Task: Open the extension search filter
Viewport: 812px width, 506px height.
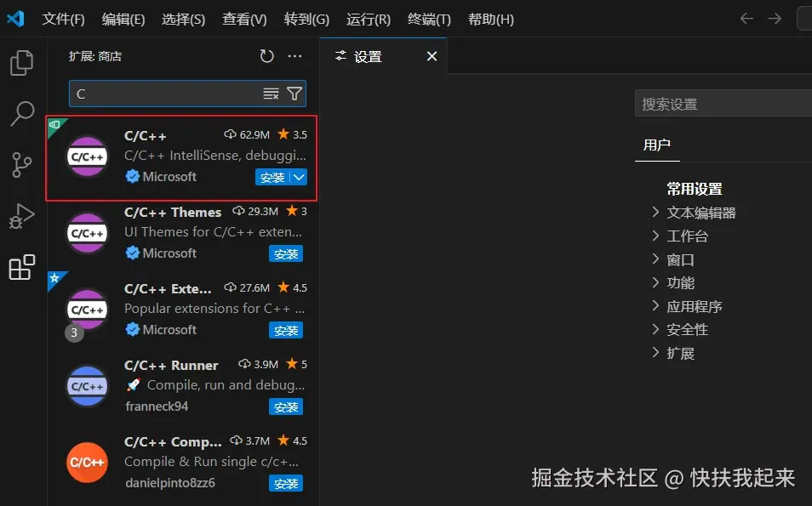Action: point(294,94)
